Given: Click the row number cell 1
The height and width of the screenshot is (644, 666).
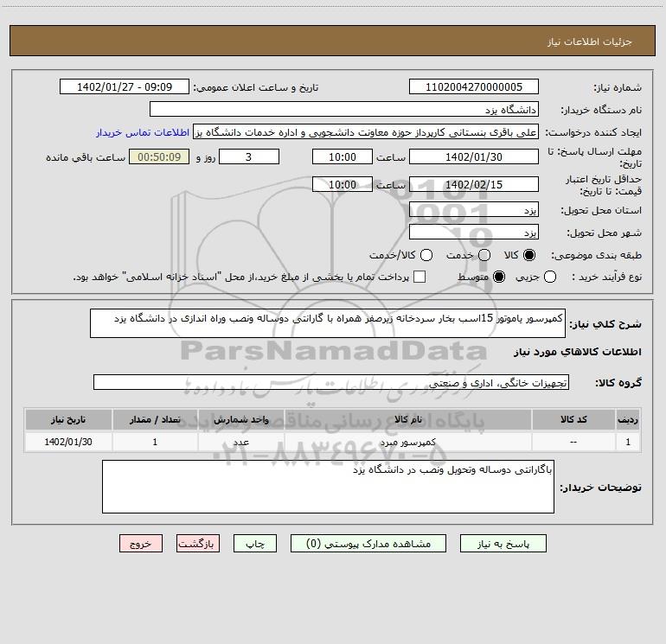Looking at the screenshot, I should tap(628, 442).
